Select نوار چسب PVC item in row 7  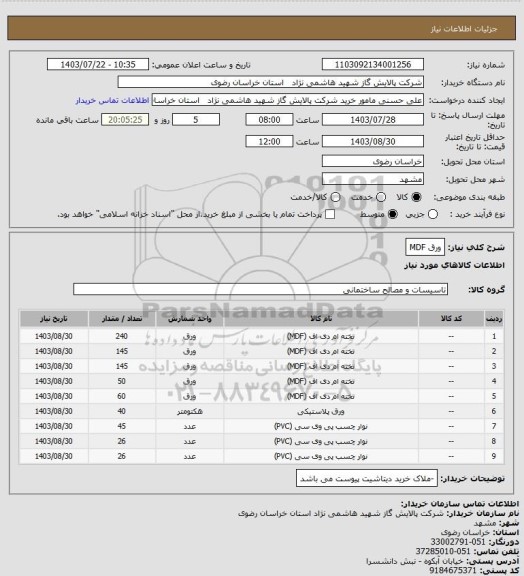tap(321, 426)
